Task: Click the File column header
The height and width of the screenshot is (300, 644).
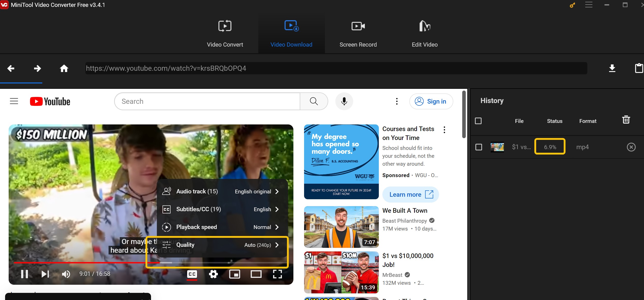Action: [x=519, y=121]
